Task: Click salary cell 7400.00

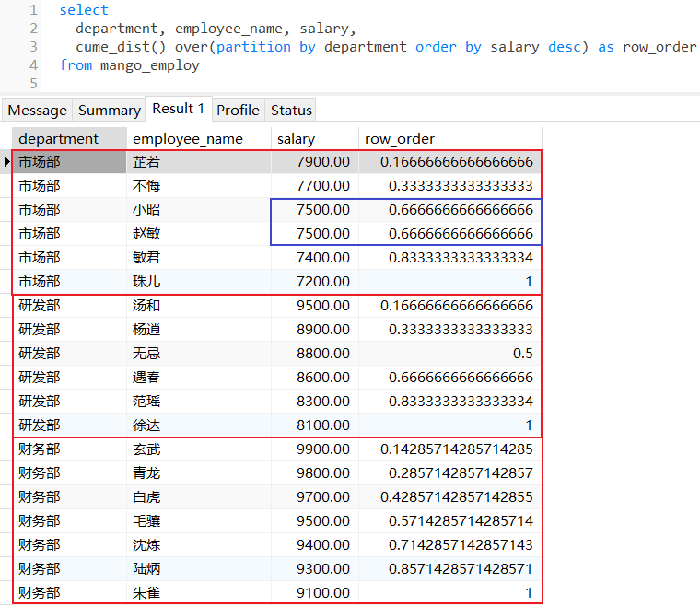Action: 315,258
